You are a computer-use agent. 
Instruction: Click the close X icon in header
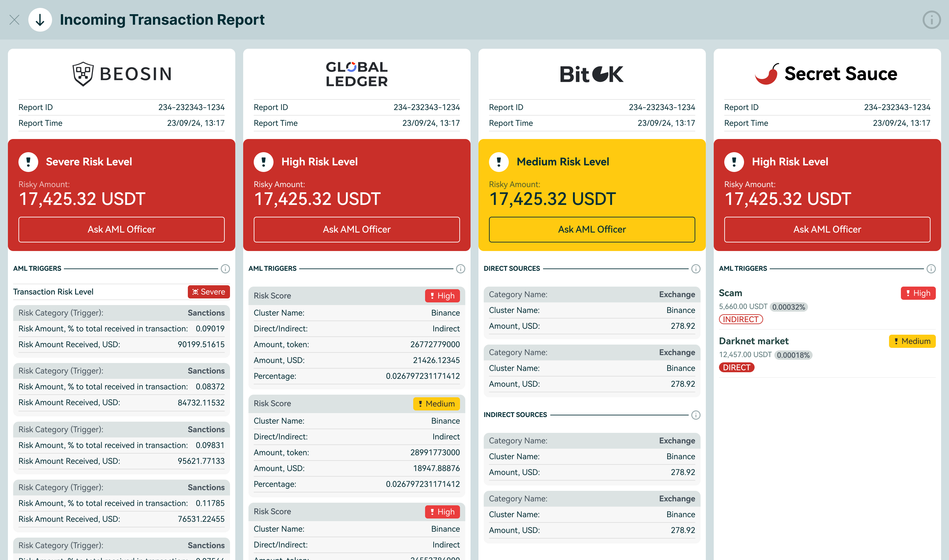(14, 20)
